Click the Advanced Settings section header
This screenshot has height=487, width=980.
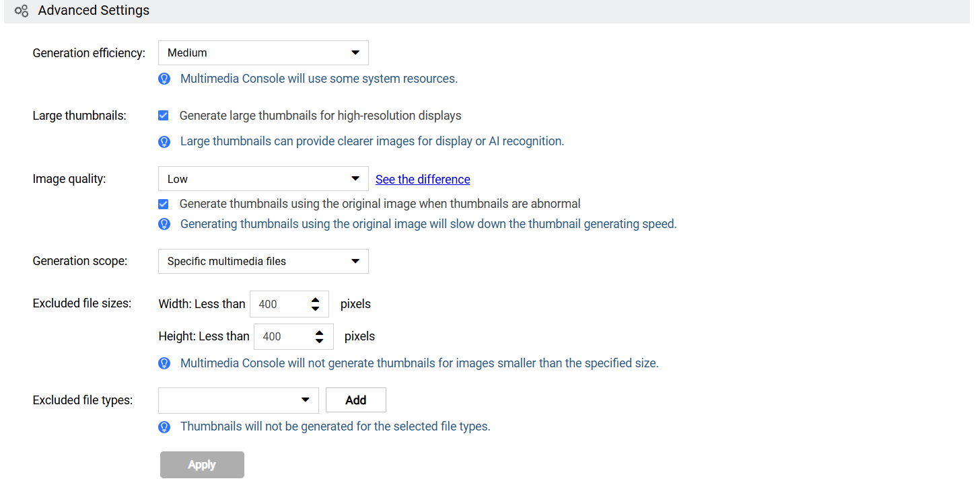point(94,11)
